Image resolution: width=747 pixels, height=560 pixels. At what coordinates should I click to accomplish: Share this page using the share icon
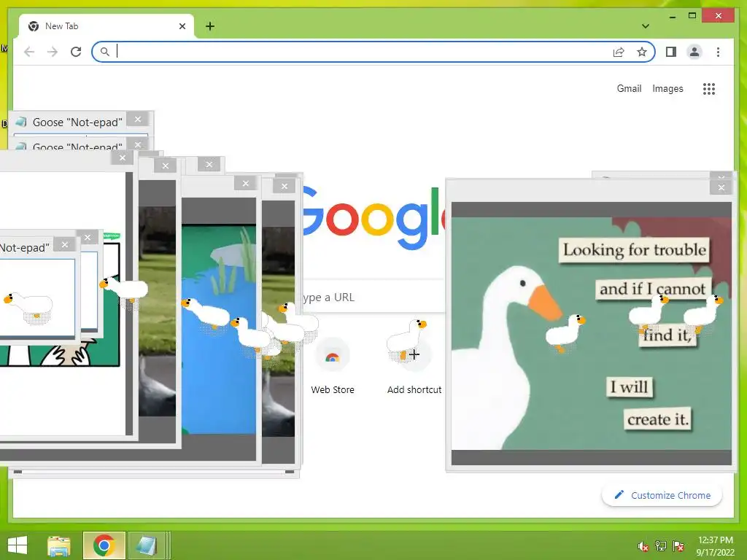point(619,52)
